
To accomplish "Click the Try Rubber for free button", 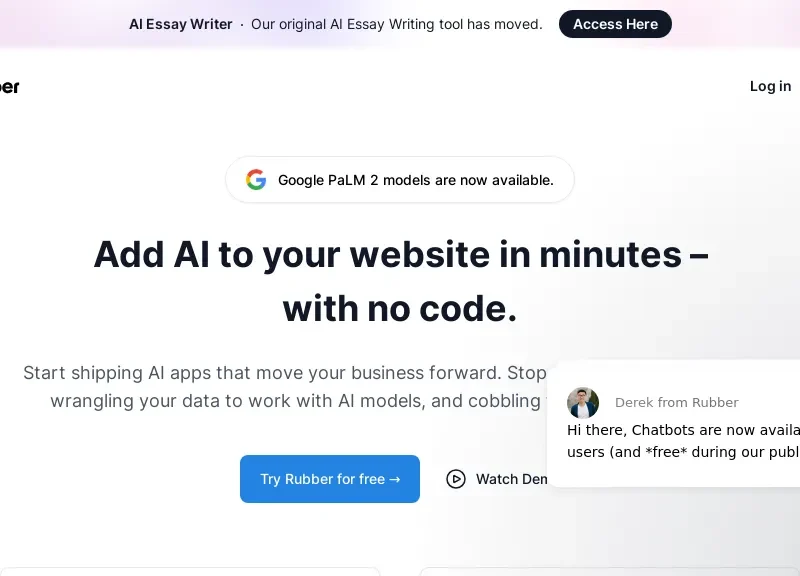I will tap(329, 479).
